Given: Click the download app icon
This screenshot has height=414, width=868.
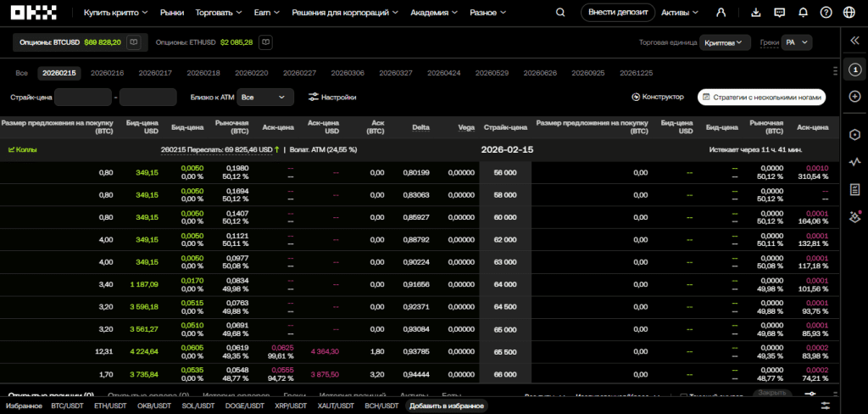Looking at the screenshot, I should 757,12.
